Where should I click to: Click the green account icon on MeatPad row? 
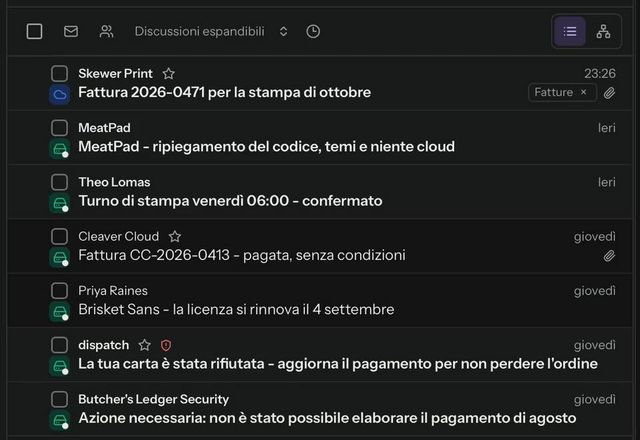tap(60, 149)
